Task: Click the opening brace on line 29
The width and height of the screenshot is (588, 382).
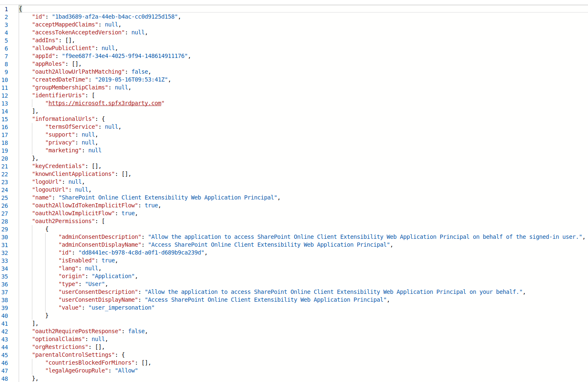Action: [47, 229]
